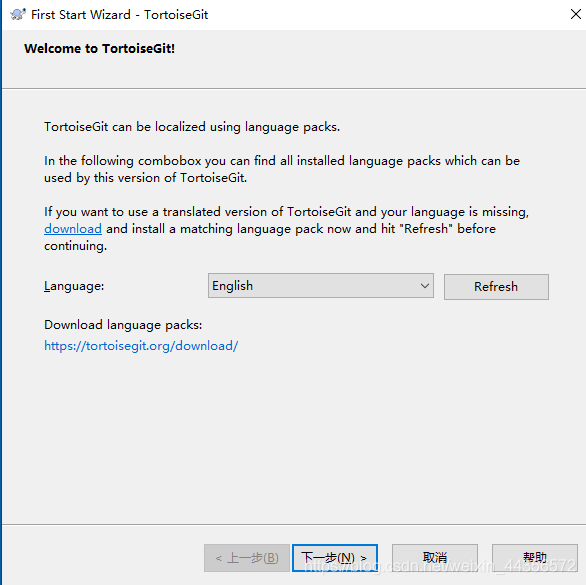Screen dimensions: 586x585
Task: Open the Language combobox showing English
Action: (x=321, y=286)
